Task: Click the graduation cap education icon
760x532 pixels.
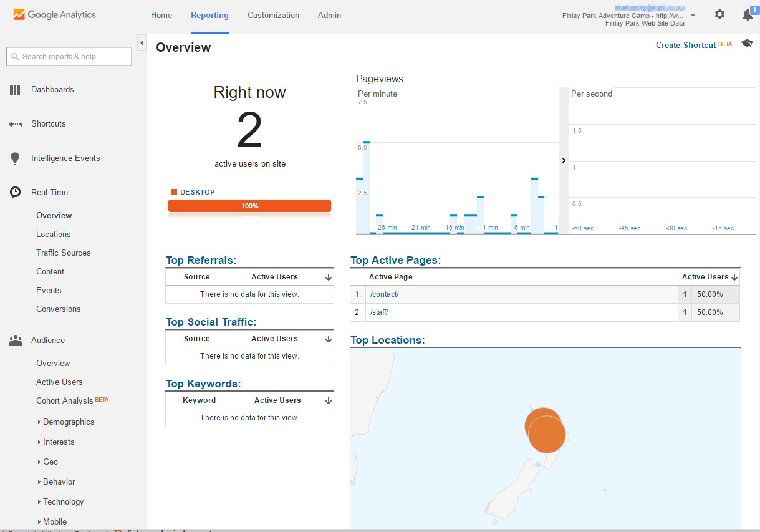Action: [747, 44]
